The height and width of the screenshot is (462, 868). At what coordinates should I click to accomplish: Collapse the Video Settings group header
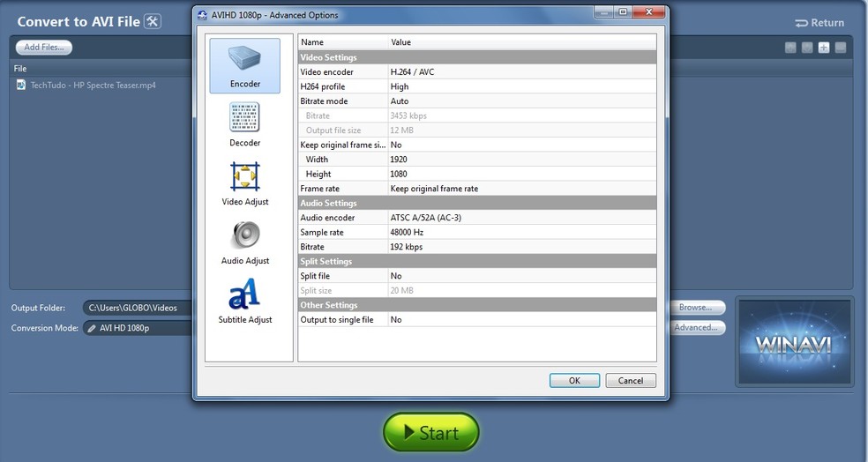tap(477, 57)
